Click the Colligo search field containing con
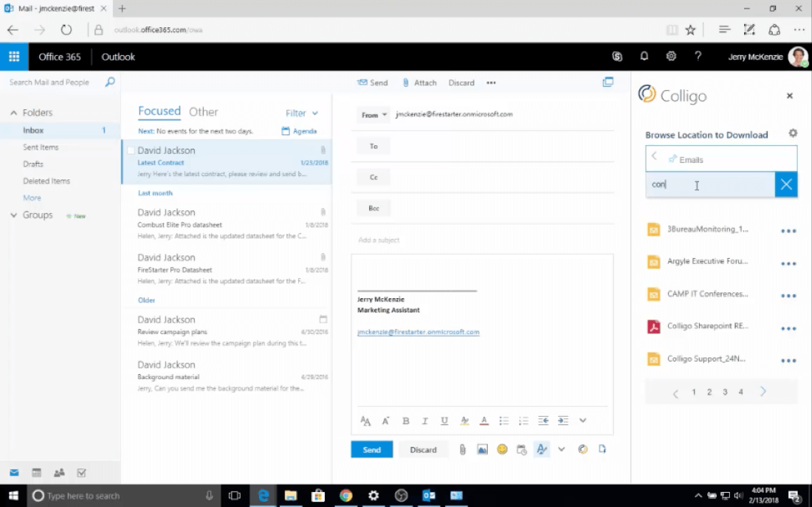 710,184
